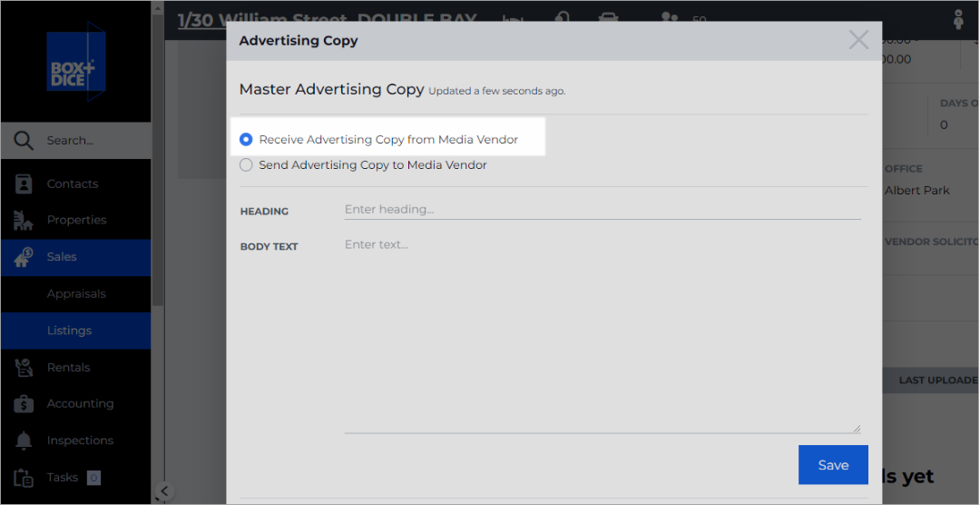
Task: Click user profile icon in top bar
Action: (958, 20)
